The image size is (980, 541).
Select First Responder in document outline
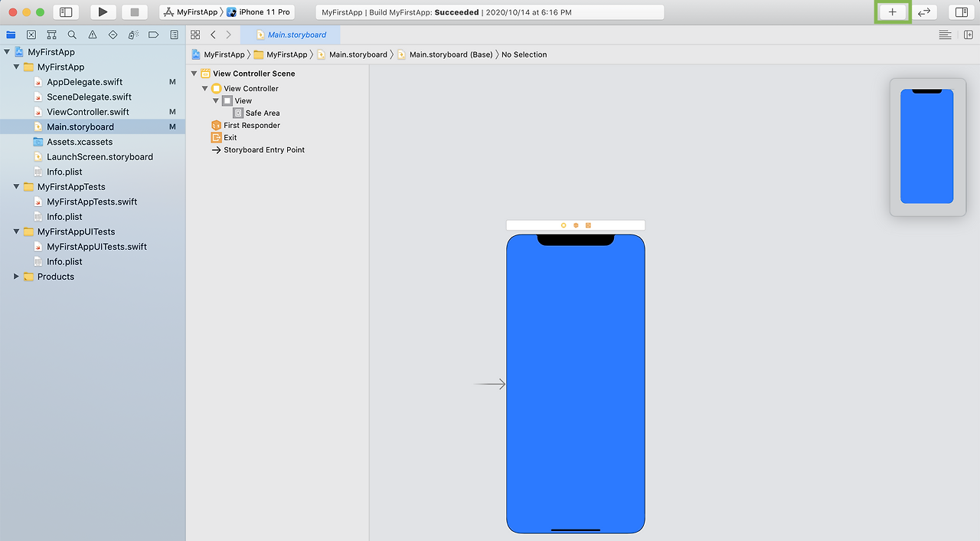(x=252, y=126)
